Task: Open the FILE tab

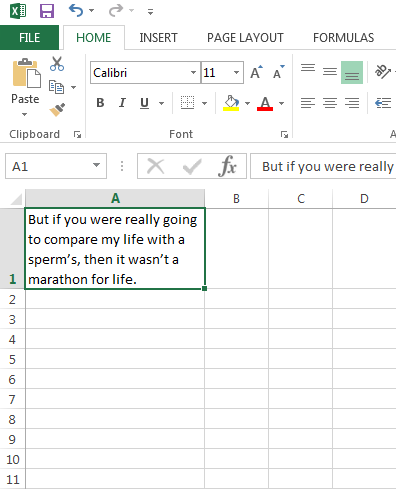Action: (x=29, y=38)
